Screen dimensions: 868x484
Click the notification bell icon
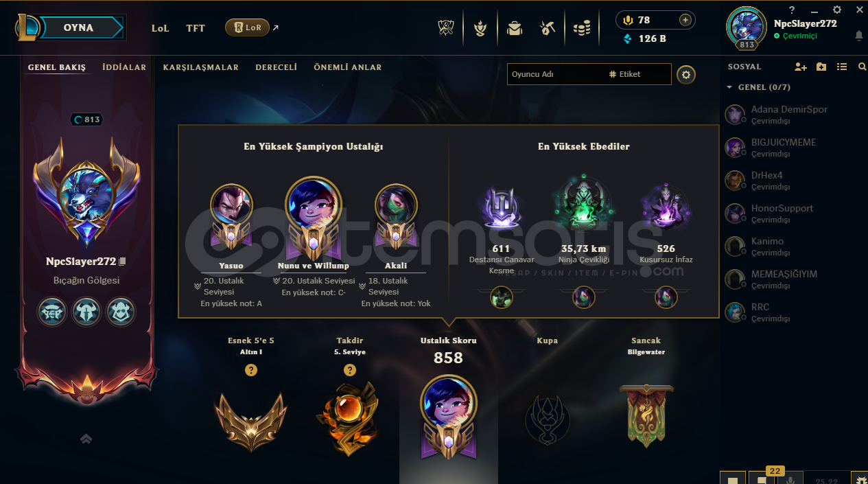point(859,36)
